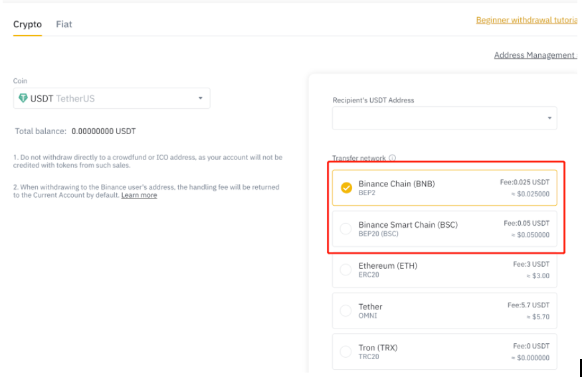
Task: Open the USDT TetherUS coin selector
Action: click(x=112, y=98)
